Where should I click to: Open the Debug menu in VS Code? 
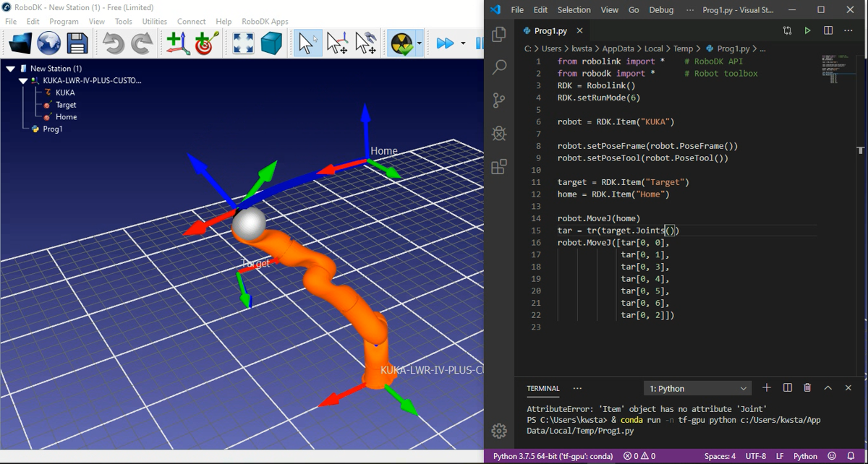[x=660, y=10]
